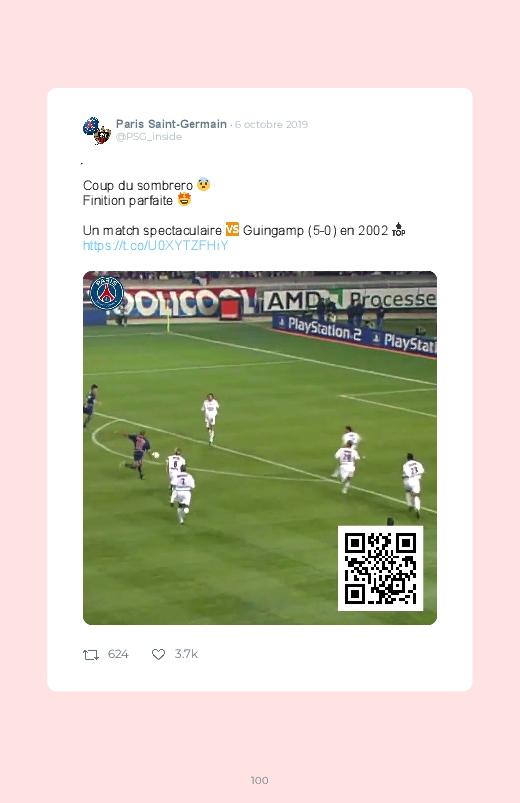Click the retweet icon

click(91, 654)
